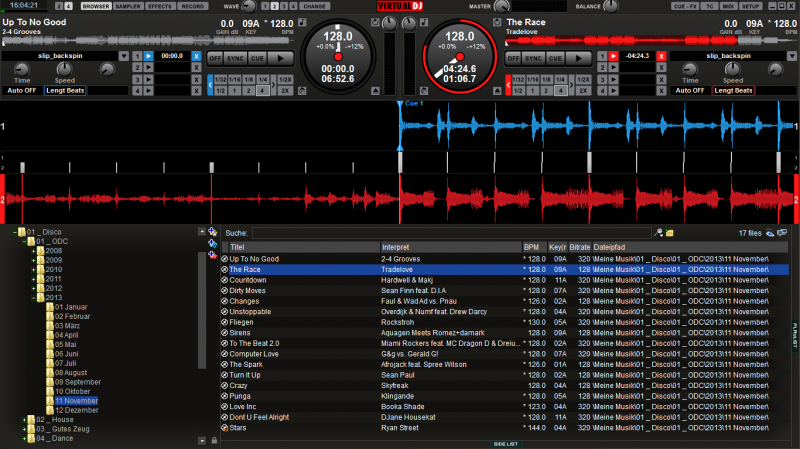
Task: Switch to the EFFECTS tab
Action: point(160,6)
